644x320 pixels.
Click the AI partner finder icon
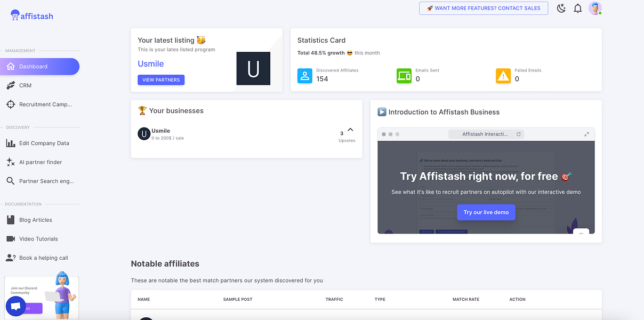[11, 162]
